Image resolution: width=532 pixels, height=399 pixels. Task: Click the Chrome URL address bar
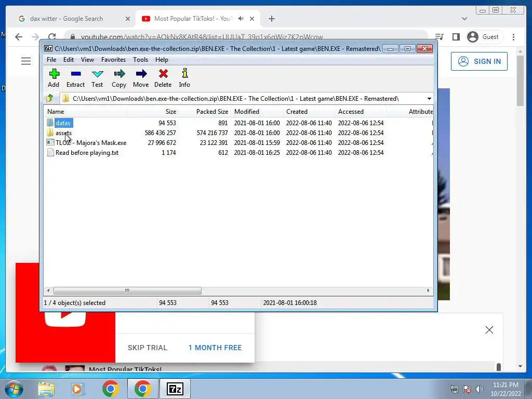click(x=246, y=37)
